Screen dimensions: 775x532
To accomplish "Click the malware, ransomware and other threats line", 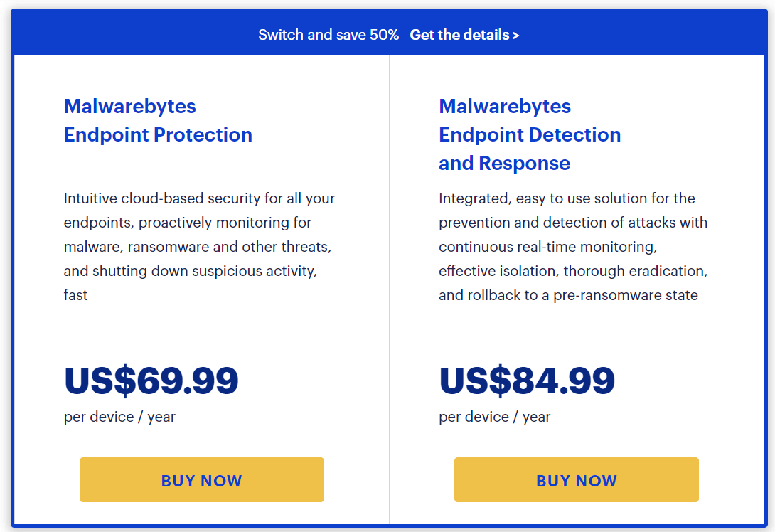I will coord(198,247).
